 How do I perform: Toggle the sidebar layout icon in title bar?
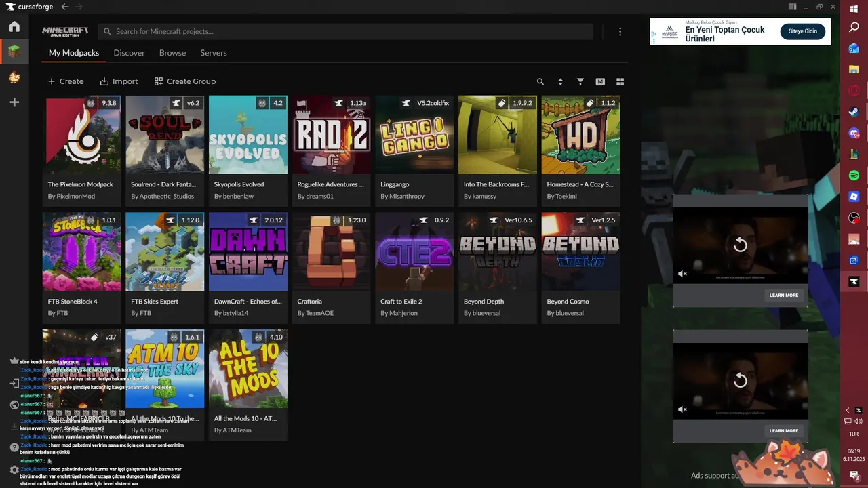point(792,7)
